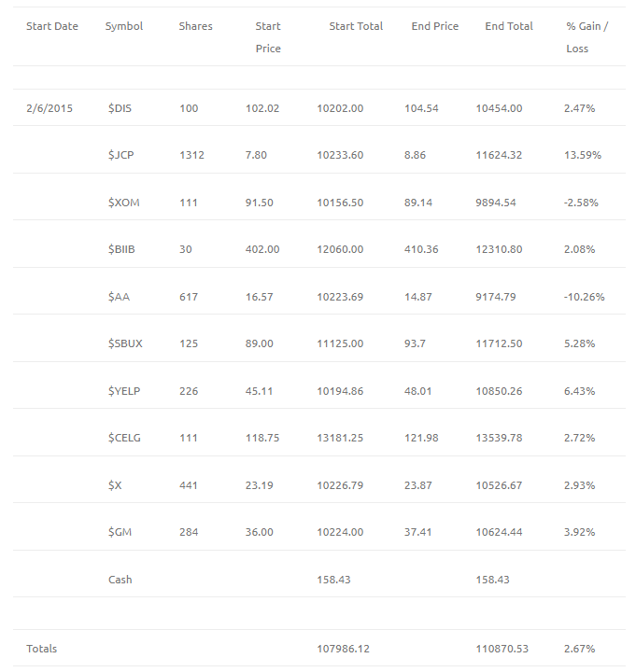636x672 pixels.
Task: Click the Start Date column header
Action: point(52,26)
